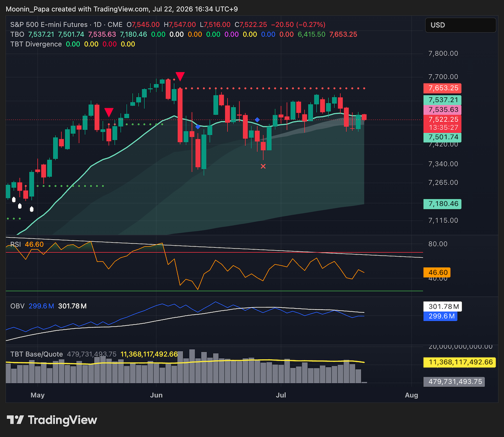Click the first white marker below early candles
504x437 pixels.
(14, 199)
